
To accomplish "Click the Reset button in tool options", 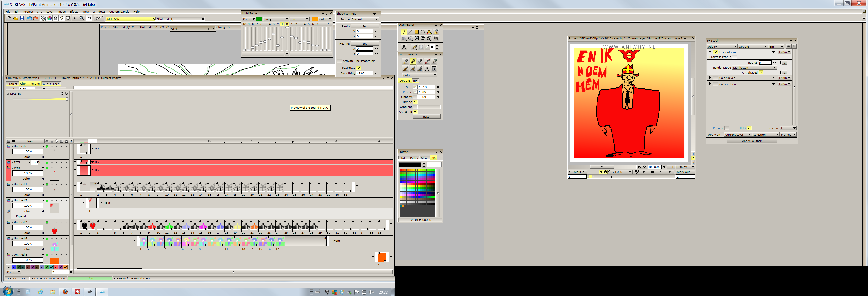I will (427, 117).
